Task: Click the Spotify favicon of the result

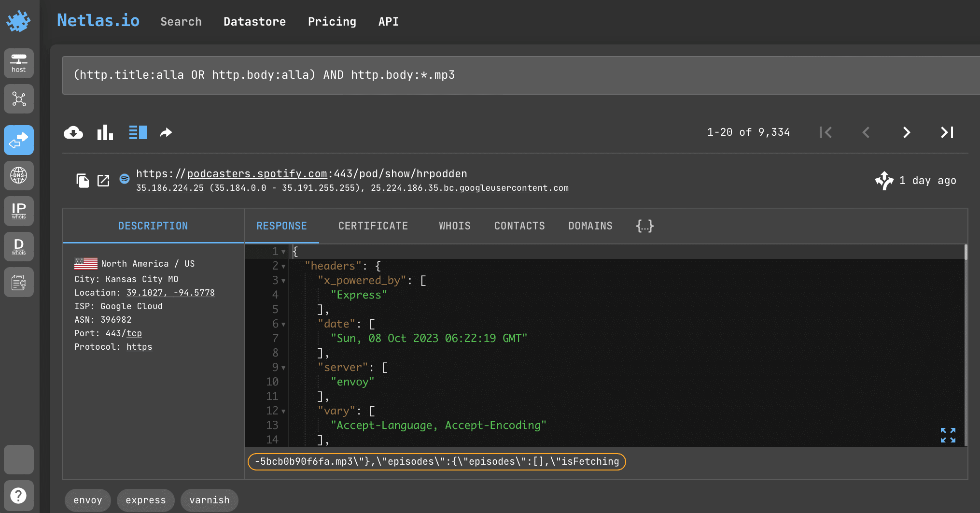Action: [x=125, y=179]
